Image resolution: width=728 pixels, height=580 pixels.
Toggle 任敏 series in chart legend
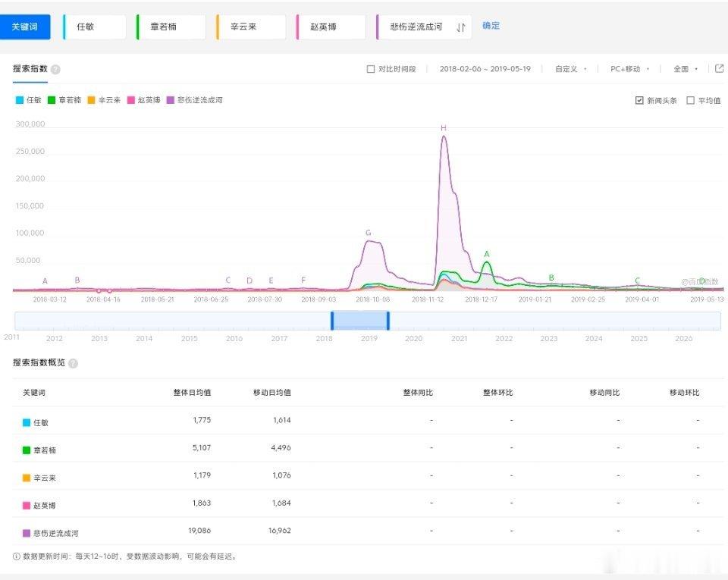coord(29,100)
